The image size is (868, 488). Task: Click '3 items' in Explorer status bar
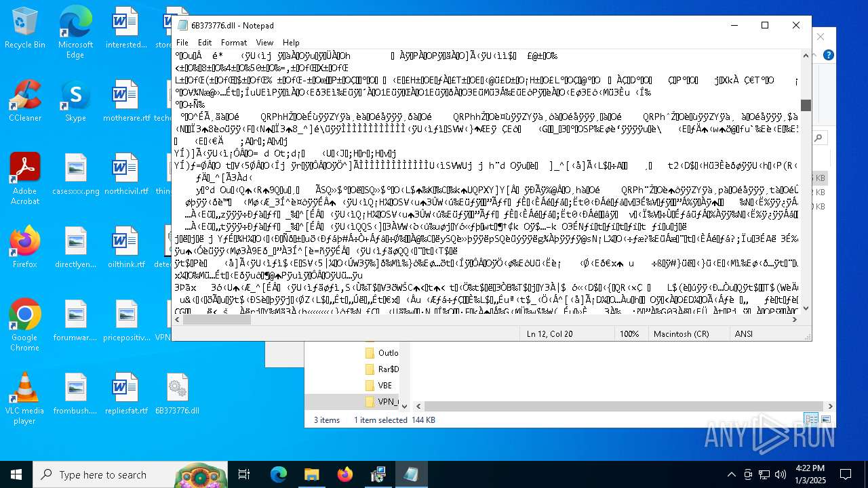pyautogui.click(x=327, y=420)
